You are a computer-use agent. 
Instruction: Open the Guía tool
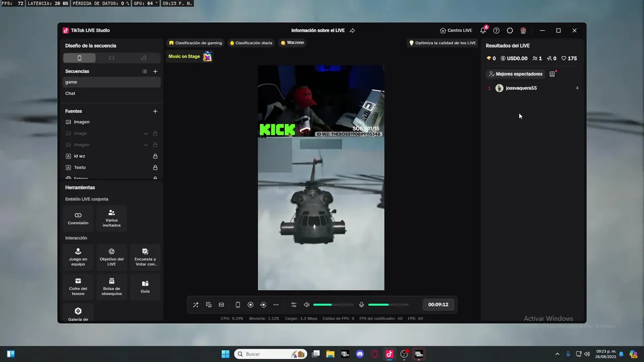145,287
